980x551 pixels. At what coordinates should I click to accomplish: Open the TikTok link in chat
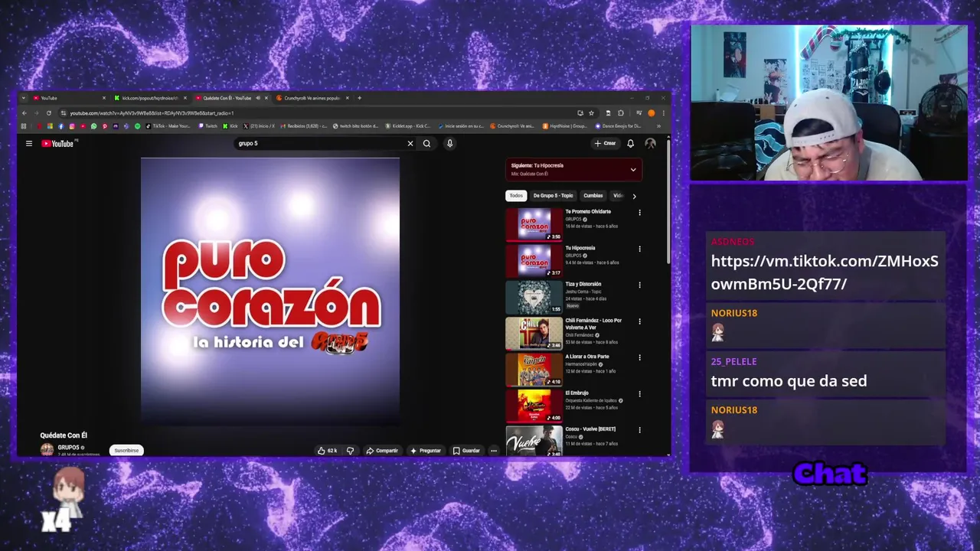[825, 272]
